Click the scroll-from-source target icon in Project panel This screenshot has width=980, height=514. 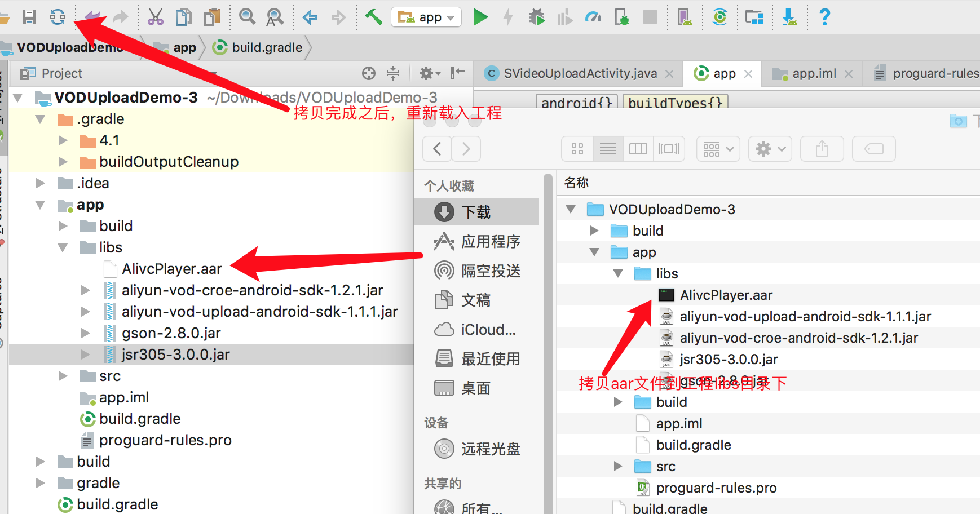click(x=369, y=73)
